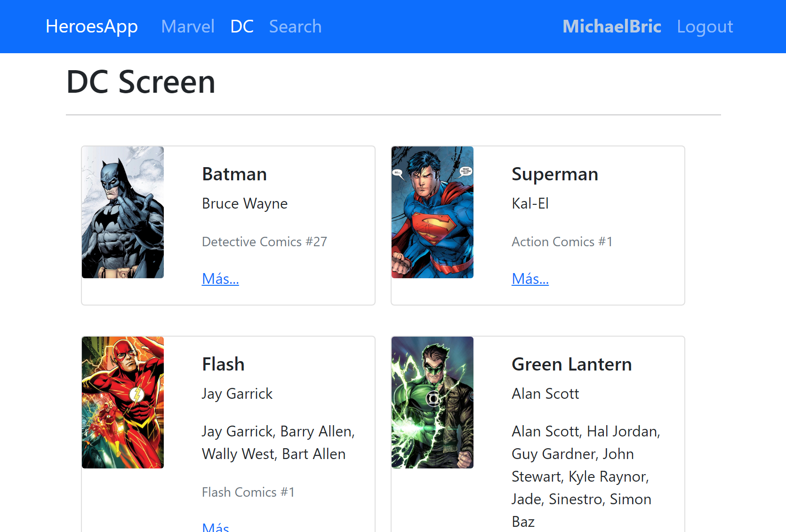
Task: Click the Green Lantern cover image
Action: (x=433, y=403)
